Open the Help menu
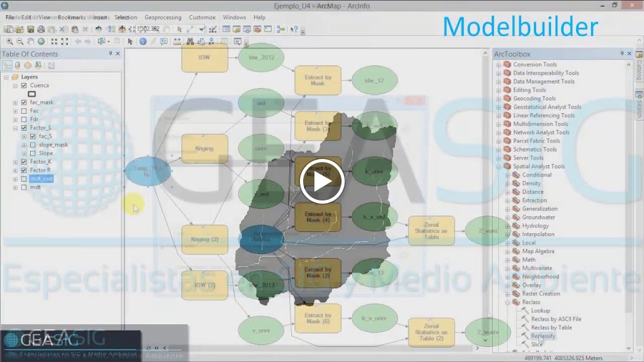 [259, 17]
